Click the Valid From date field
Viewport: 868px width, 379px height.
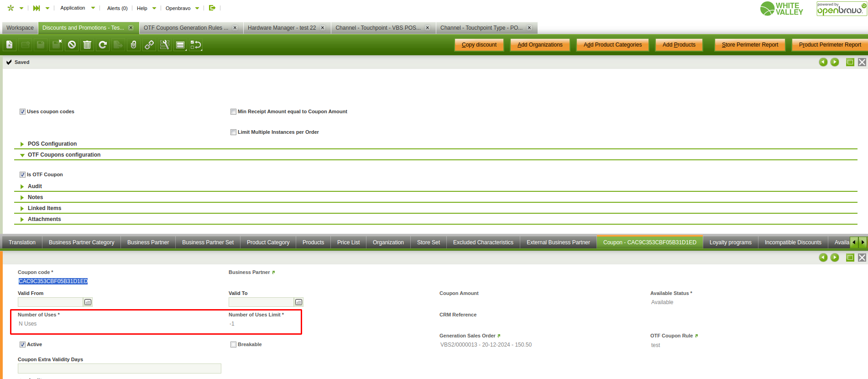tap(50, 302)
